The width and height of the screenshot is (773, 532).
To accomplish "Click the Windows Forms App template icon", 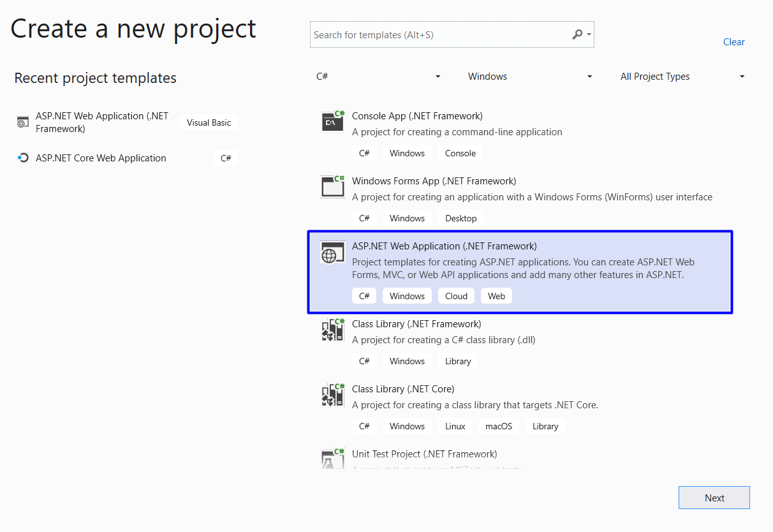I will tap(333, 186).
